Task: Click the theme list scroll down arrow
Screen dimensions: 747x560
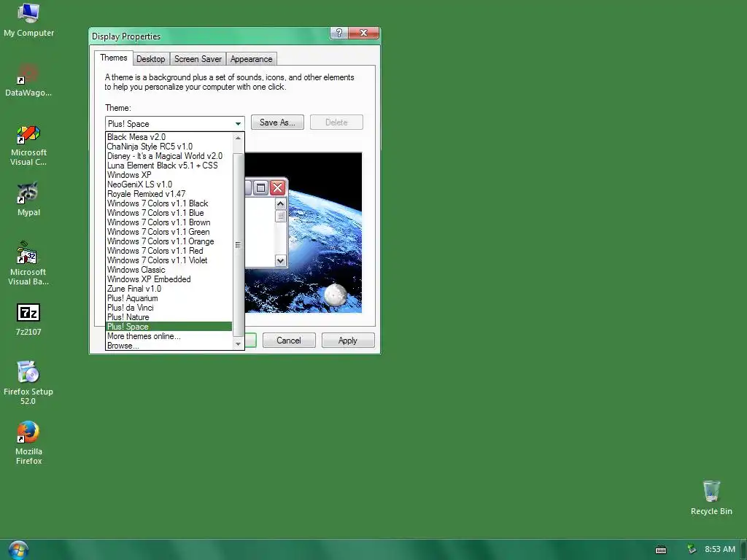Action: [238, 344]
